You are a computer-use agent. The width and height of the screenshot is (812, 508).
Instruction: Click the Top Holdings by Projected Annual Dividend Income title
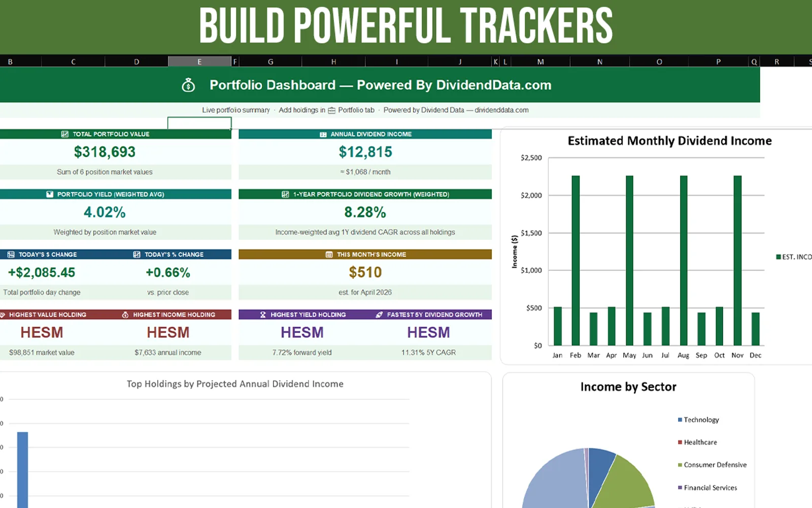click(235, 384)
